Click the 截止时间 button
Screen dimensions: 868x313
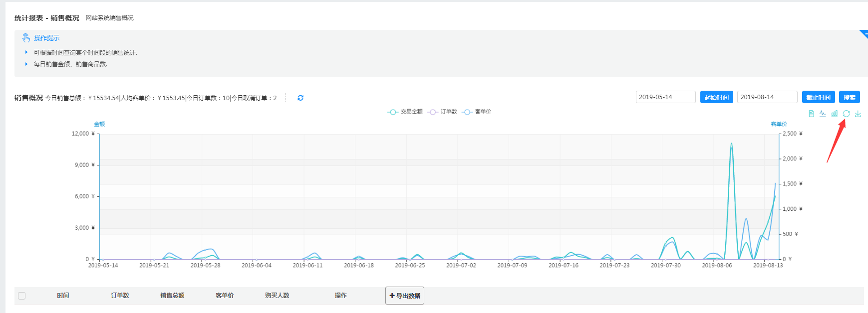pos(818,97)
